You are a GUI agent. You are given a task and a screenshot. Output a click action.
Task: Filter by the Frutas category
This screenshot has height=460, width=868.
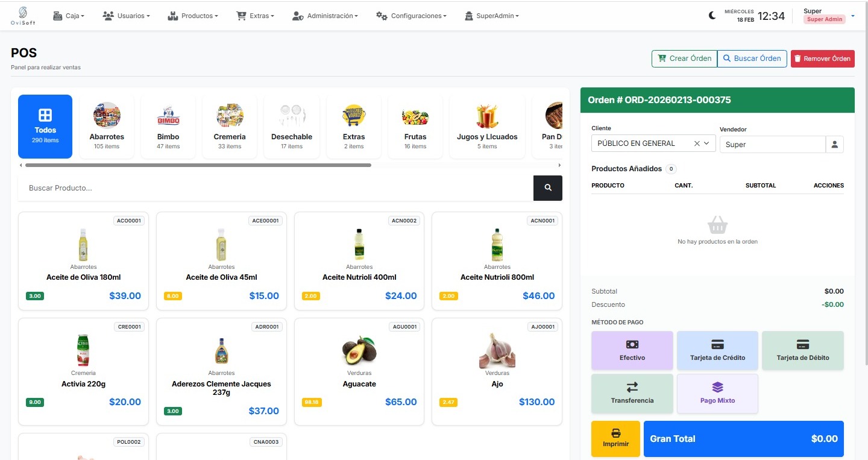415,125
